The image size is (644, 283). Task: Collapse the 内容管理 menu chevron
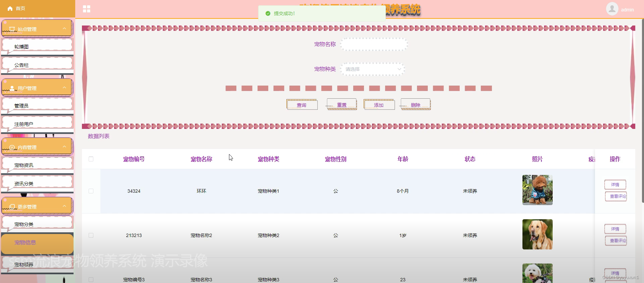tap(64, 147)
